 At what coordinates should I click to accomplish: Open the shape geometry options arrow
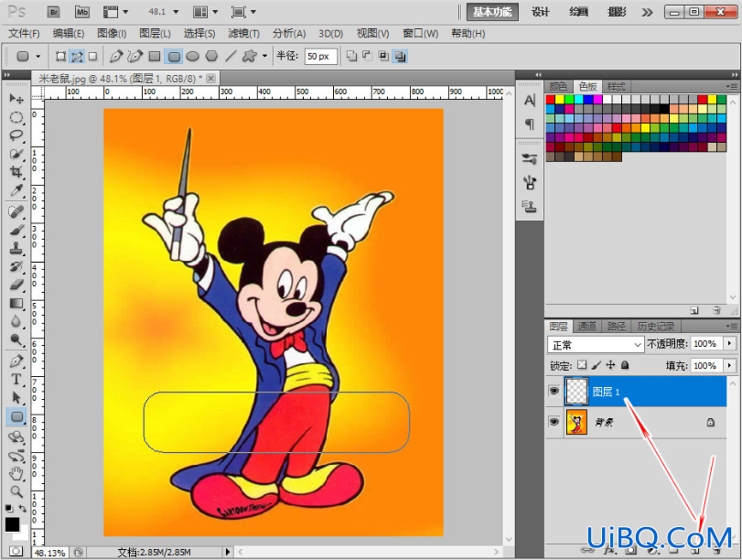tap(264, 57)
